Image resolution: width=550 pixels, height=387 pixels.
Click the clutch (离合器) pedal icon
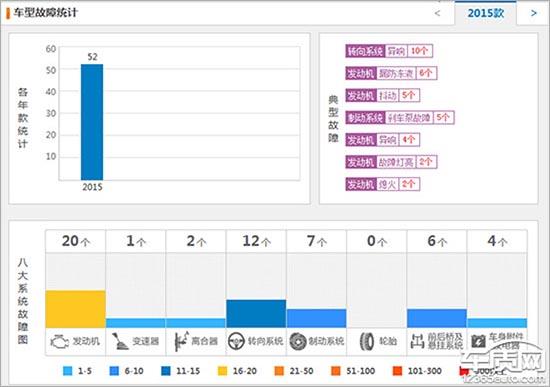pyautogui.click(x=181, y=341)
